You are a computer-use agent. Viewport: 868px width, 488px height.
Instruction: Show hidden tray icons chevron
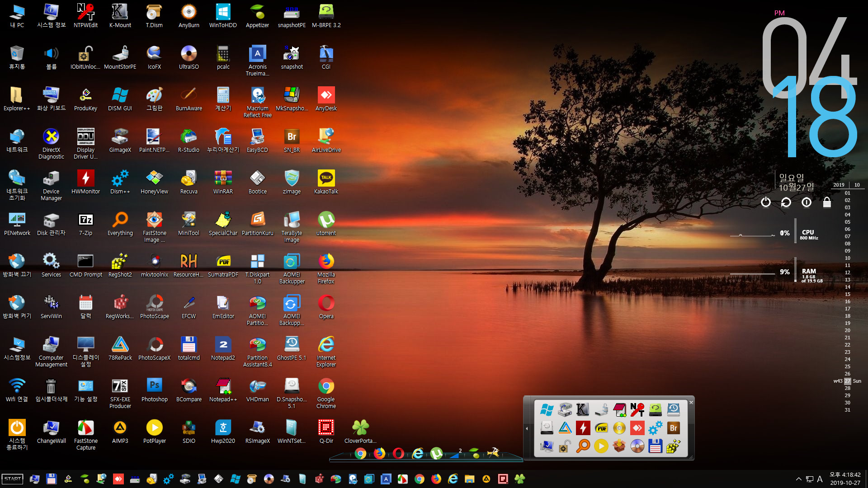798,479
